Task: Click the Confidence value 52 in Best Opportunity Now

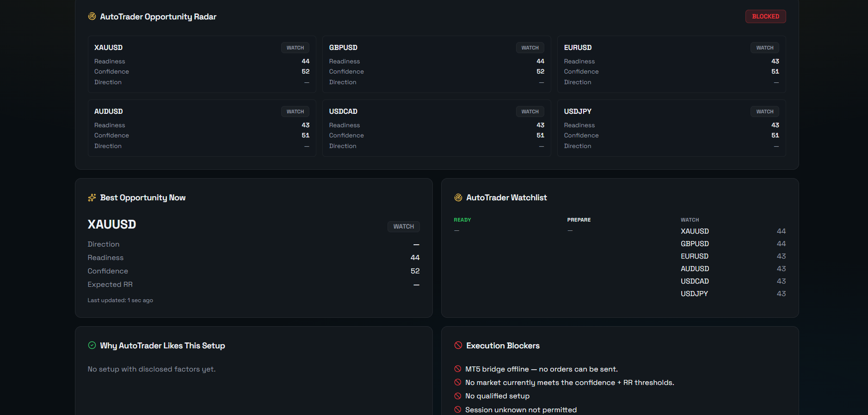Action: 415,271
